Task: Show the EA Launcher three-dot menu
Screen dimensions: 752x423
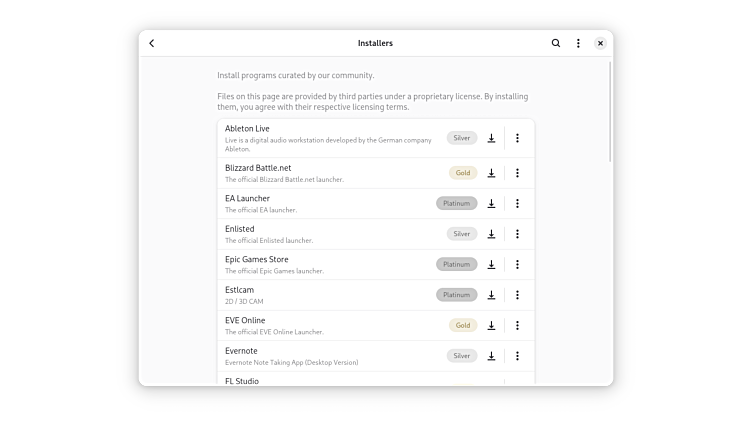Action: click(x=517, y=203)
